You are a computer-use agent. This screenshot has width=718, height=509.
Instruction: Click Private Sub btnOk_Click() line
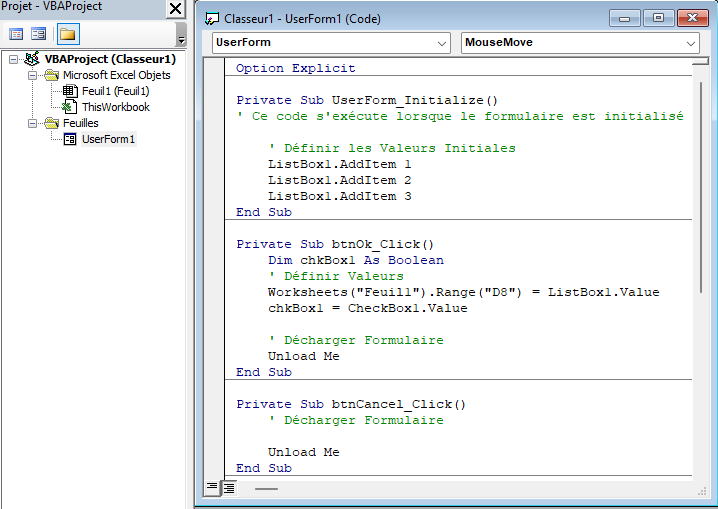[x=335, y=244]
